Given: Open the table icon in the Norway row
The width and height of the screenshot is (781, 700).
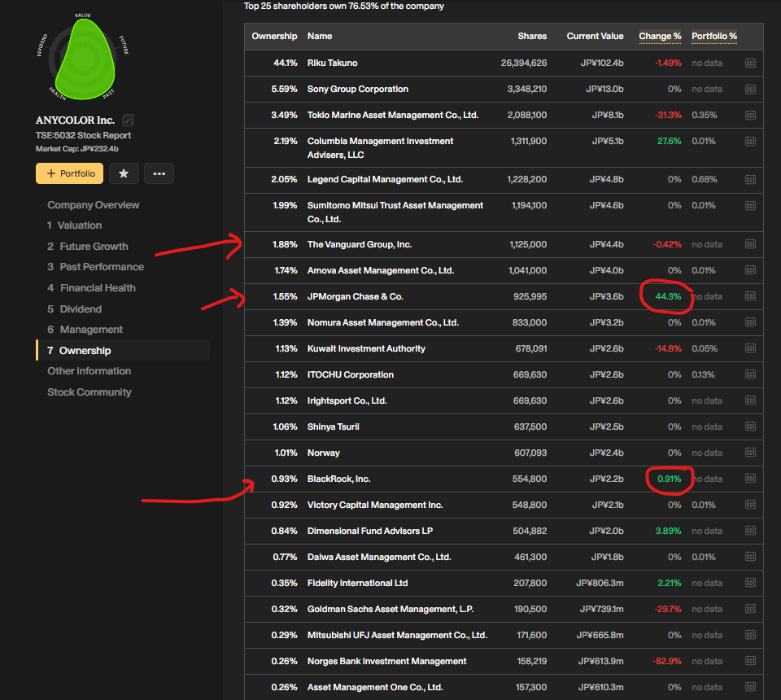Looking at the screenshot, I should coord(750,453).
